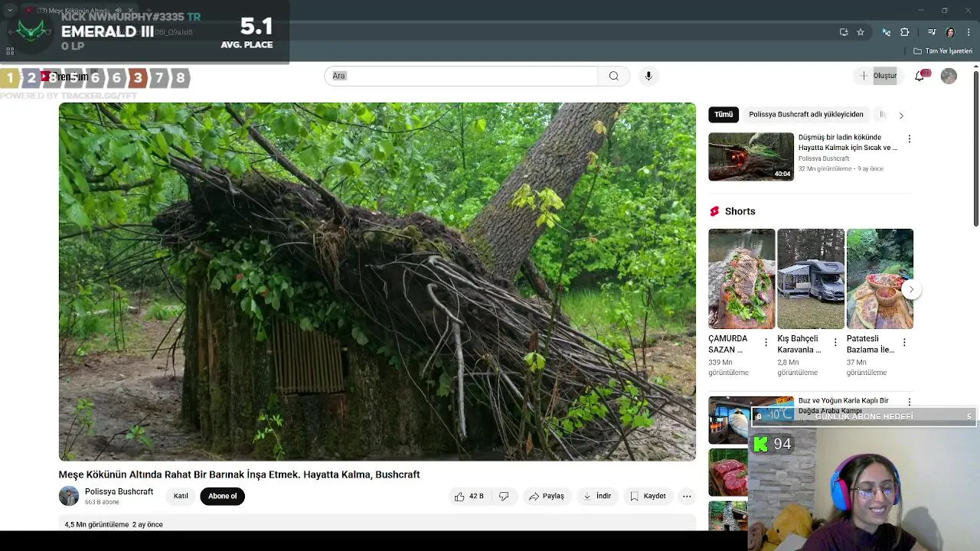Save the video with Kaydet
This screenshot has width=980, height=551.
648,496
